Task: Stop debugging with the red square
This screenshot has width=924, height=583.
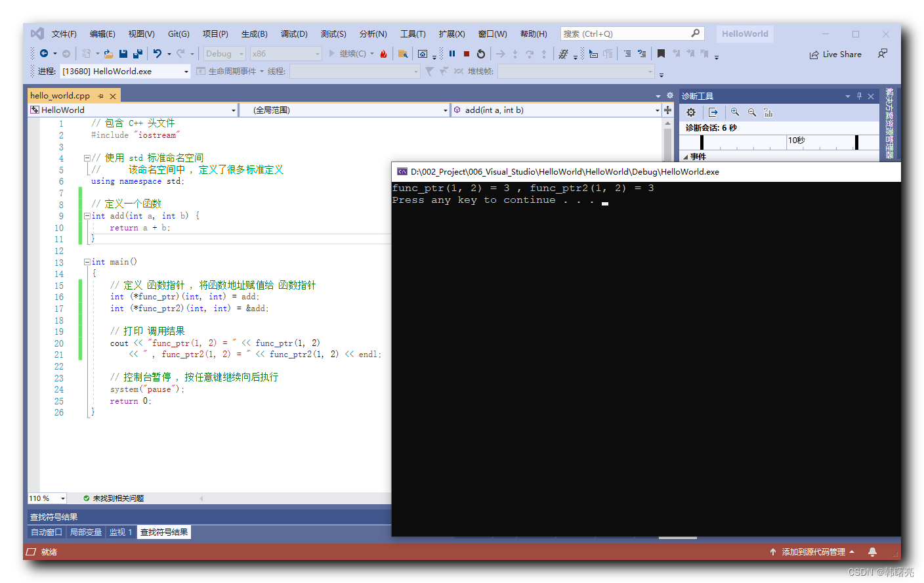Action: coord(467,54)
